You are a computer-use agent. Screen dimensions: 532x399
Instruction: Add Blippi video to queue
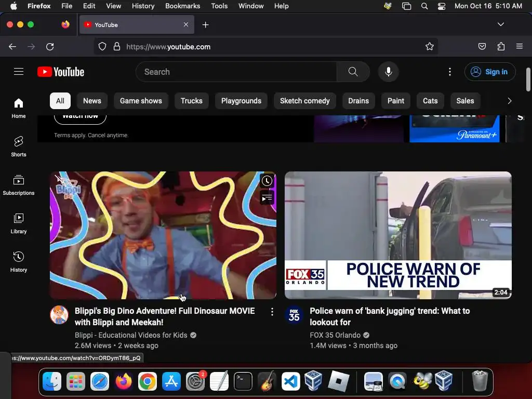(267, 198)
